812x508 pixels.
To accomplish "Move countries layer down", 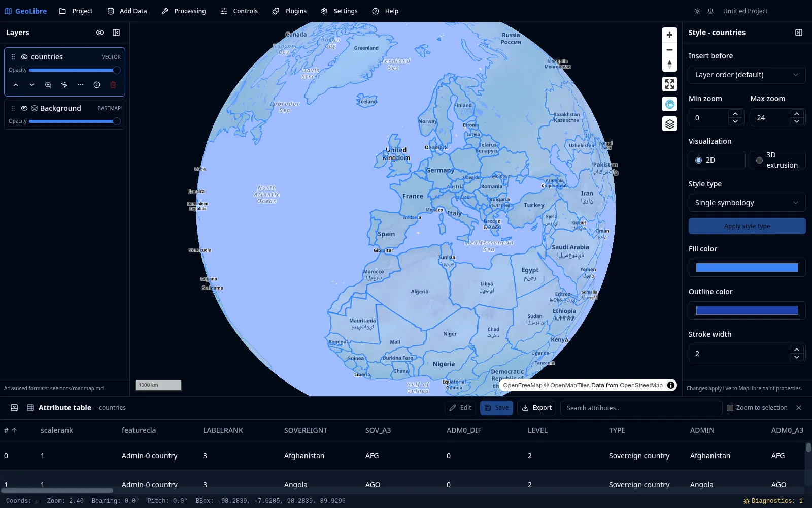I will (32, 85).
